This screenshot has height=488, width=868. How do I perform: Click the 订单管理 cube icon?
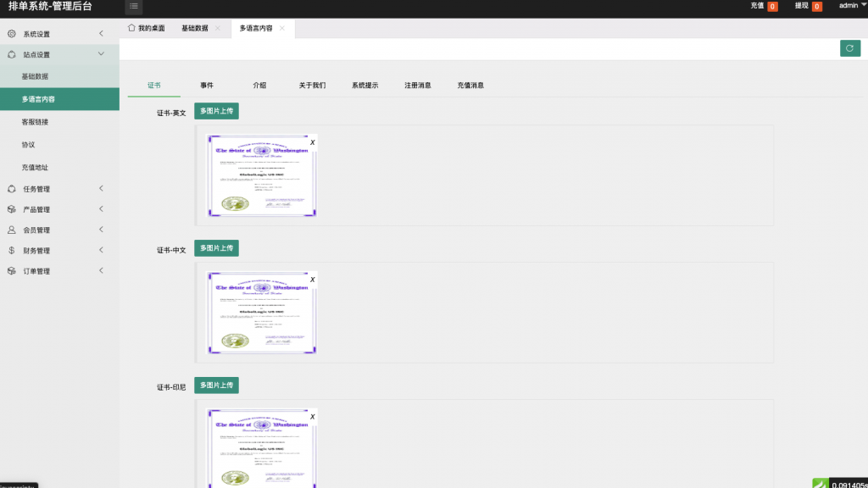click(x=12, y=270)
